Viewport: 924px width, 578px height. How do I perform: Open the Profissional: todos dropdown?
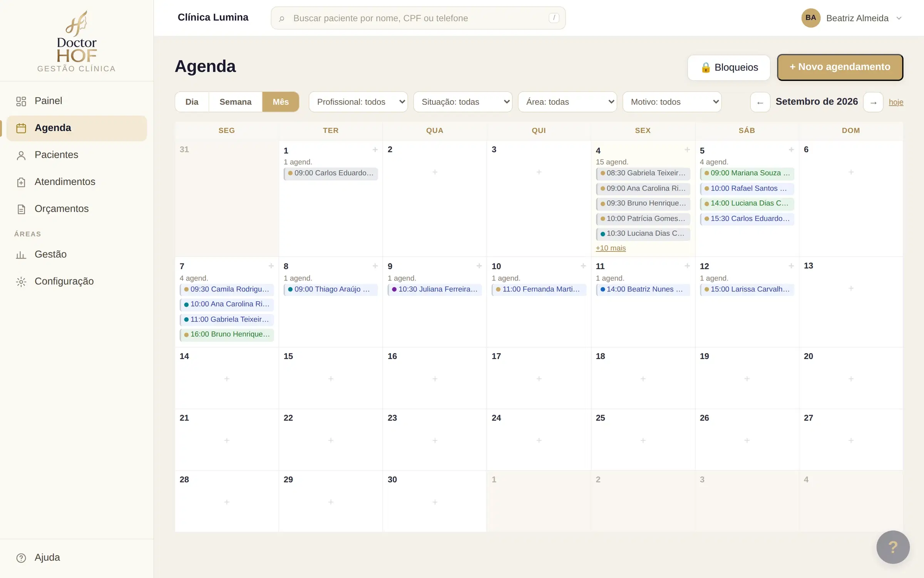click(358, 102)
